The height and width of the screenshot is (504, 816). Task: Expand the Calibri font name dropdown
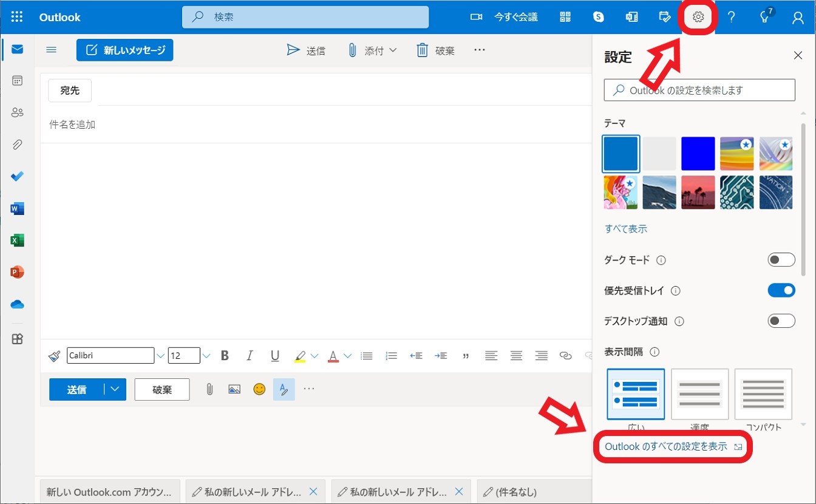click(160, 356)
